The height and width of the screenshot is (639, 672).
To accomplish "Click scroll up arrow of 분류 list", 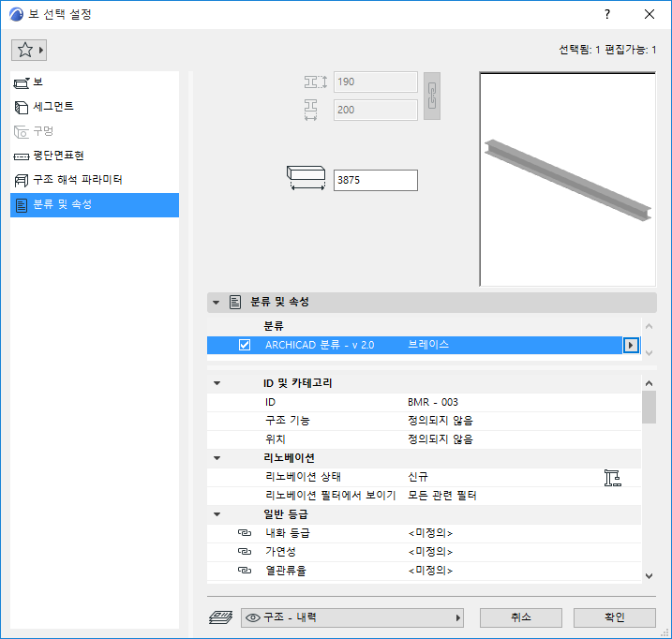I will [x=650, y=327].
